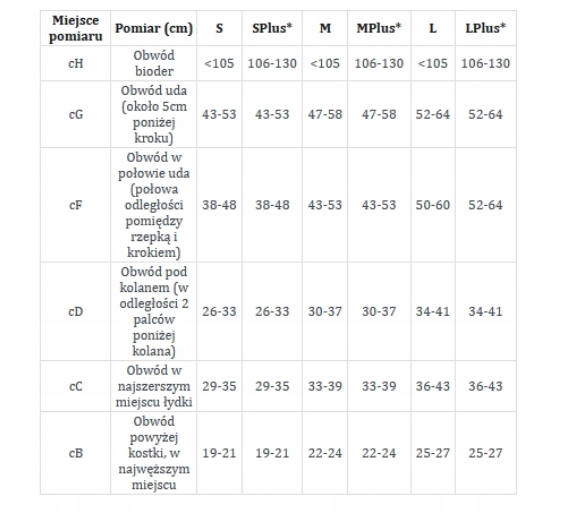Click the cF row label cell
This screenshot has width=567, height=516.
(76, 205)
